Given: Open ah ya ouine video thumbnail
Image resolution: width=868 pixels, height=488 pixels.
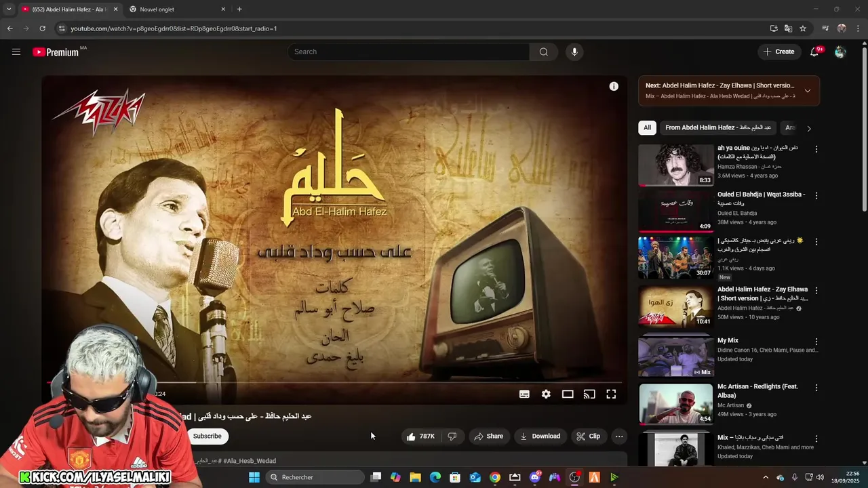Looking at the screenshot, I should click(675, 165).
